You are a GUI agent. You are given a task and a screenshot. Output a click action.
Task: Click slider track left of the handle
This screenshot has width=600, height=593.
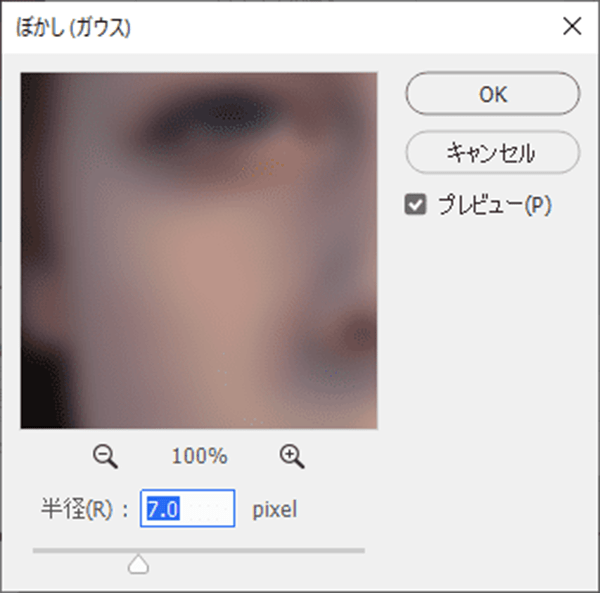click(80, 551)
